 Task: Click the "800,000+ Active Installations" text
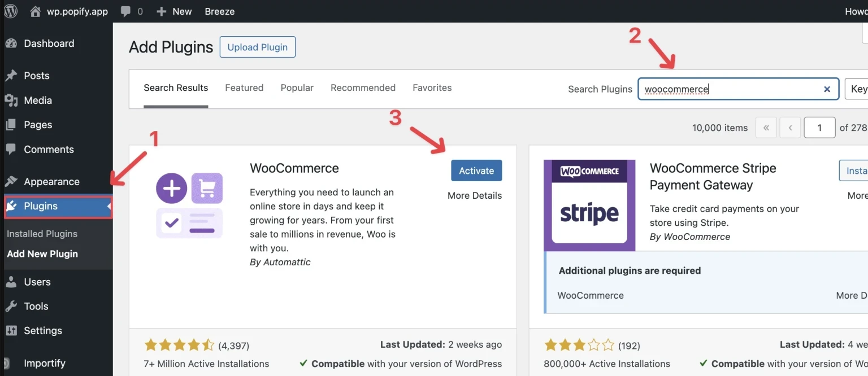607,364
